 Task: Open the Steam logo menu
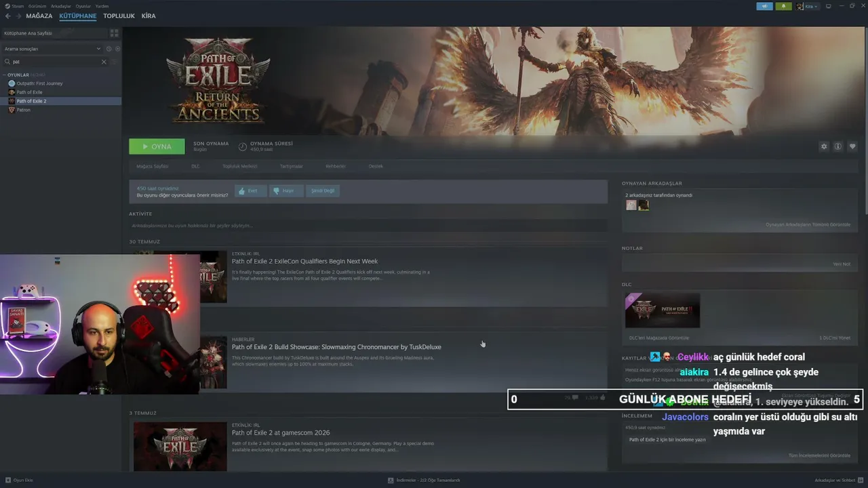(7, 6)
